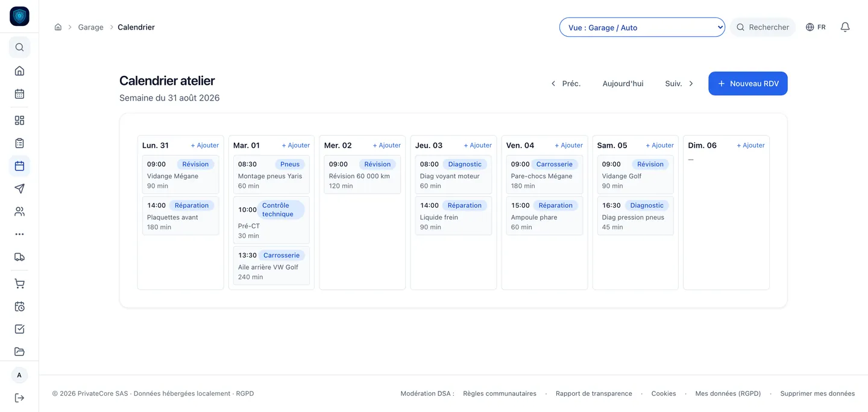Open the dashboard tiles icon in sidebar
Image resolution: width=868 pixels, height=412 pixels.
(x=19, y=120)
